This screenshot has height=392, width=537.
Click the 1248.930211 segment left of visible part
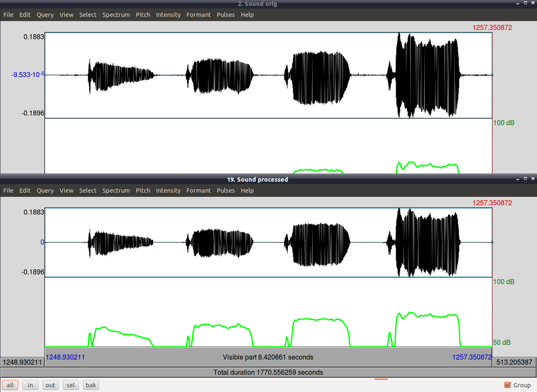point(22,362)
